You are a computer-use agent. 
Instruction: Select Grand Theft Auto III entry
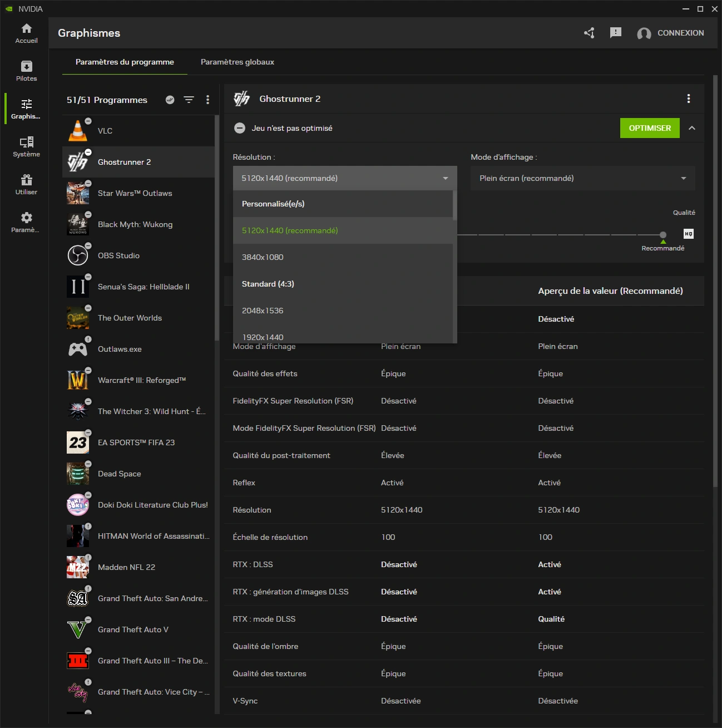click(x=139, y=661)
